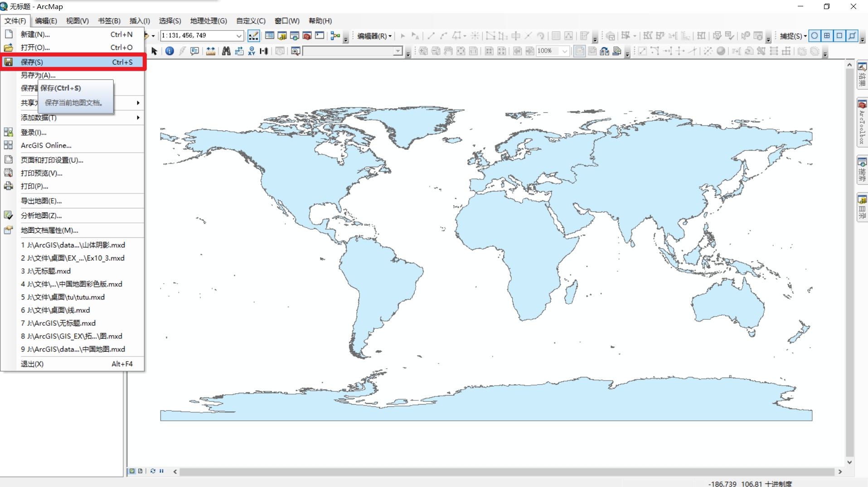Open the Find Route tool
This screenshot has width=868, height=487.
tap(239, 51)
